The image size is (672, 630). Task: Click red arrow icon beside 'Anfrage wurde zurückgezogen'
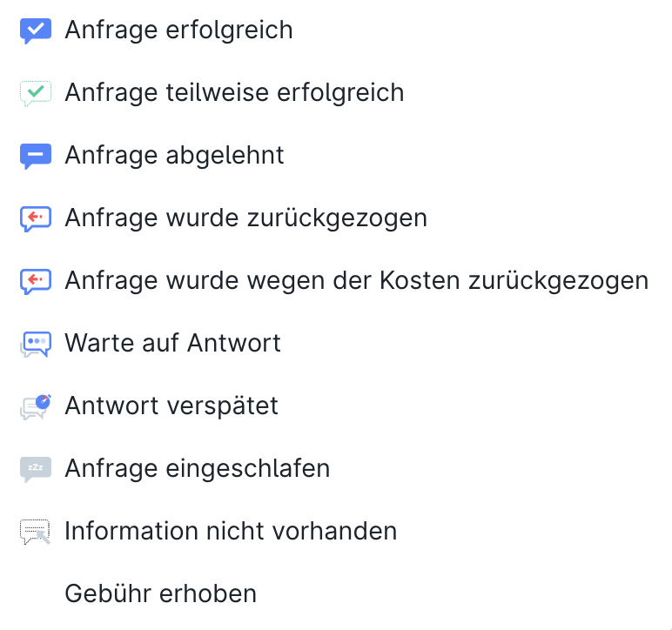pos(36,218)
